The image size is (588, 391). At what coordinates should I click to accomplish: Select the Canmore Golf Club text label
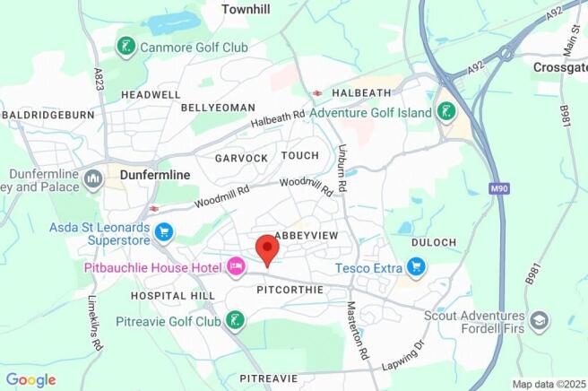(194, 48)
